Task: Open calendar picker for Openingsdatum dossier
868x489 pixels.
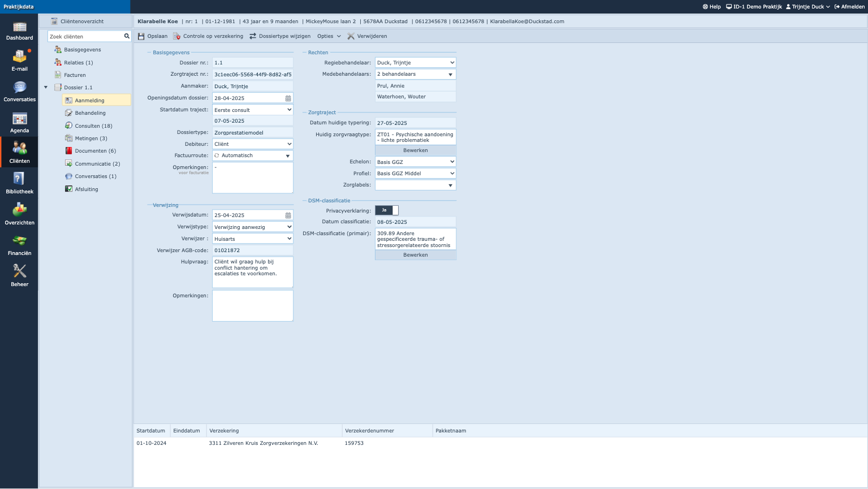Action: [288, 98]
